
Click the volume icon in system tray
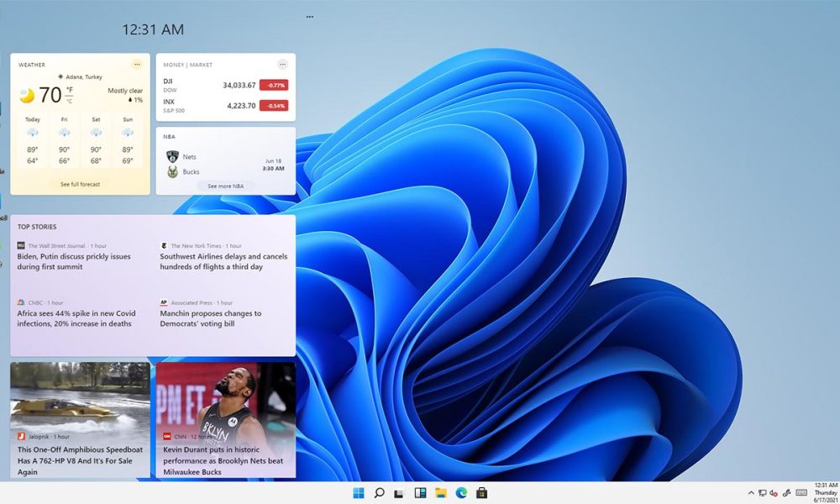(x=773, y=493)
